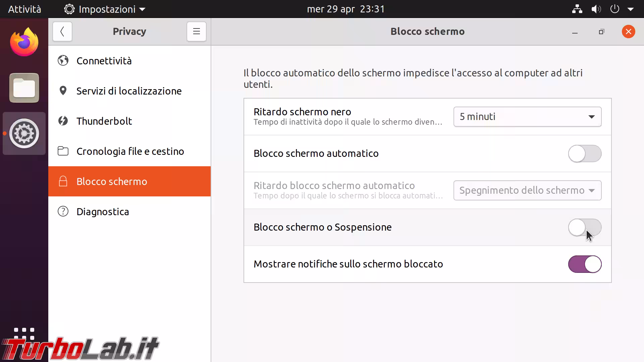Screen dimensions: 644x362
Task: Click the question mark icon for Diagnostica
Action: point(63,212)
